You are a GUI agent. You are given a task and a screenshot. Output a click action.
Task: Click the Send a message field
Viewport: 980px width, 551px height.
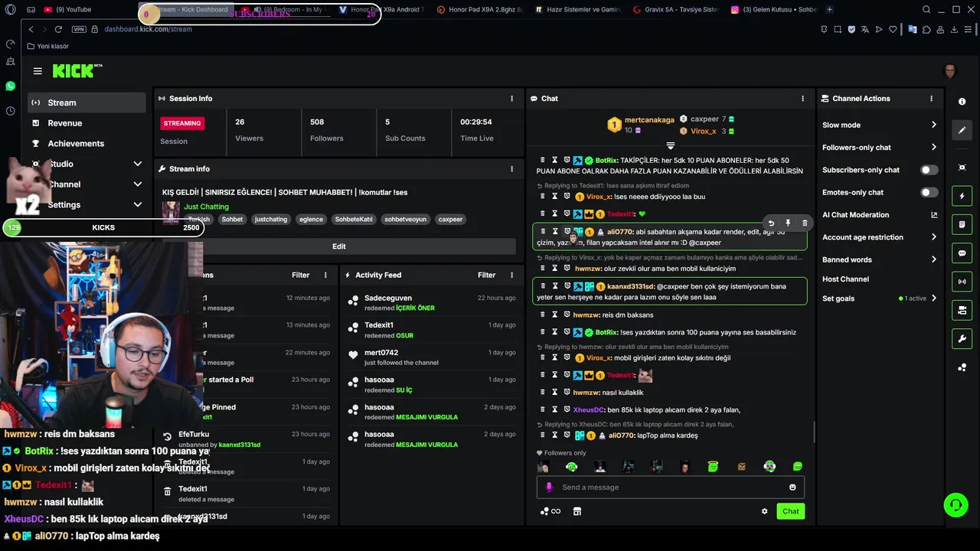(670, 487)
